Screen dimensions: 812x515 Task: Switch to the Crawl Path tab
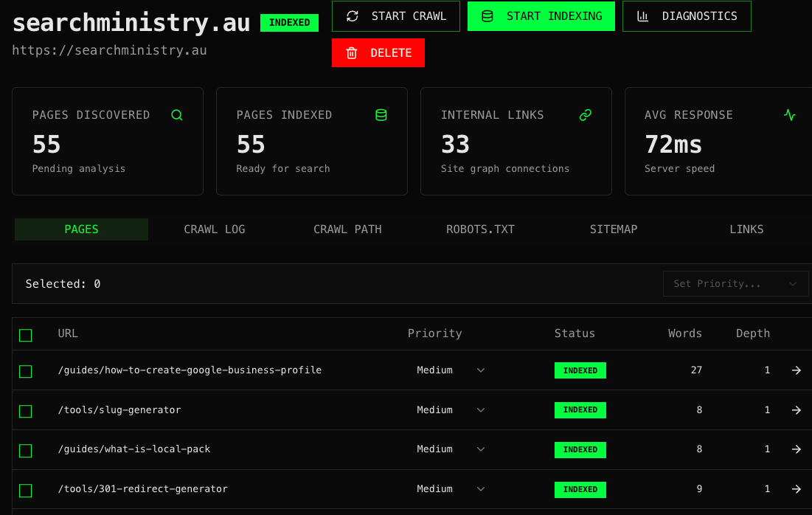click(x=347, y=229)
